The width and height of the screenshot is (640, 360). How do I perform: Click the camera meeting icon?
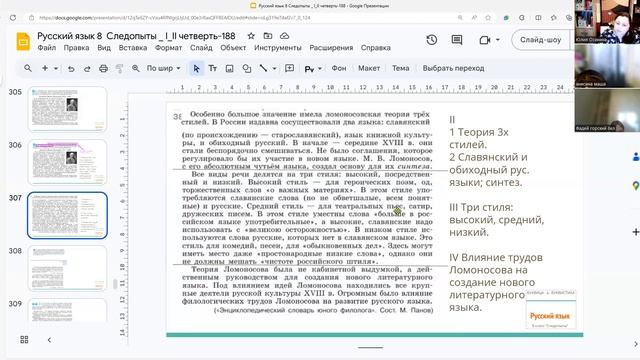(x=485, y=40)
